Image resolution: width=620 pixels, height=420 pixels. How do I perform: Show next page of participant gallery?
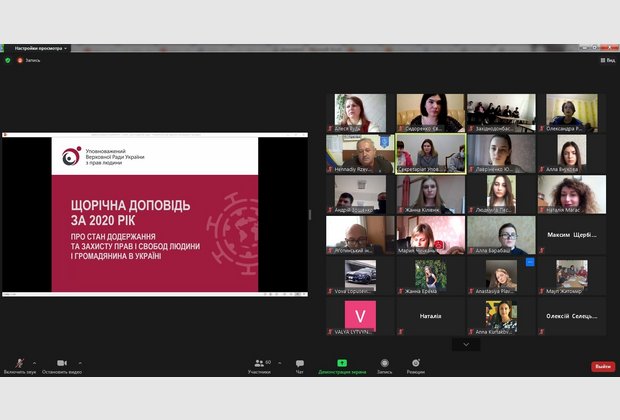(465, 344)
